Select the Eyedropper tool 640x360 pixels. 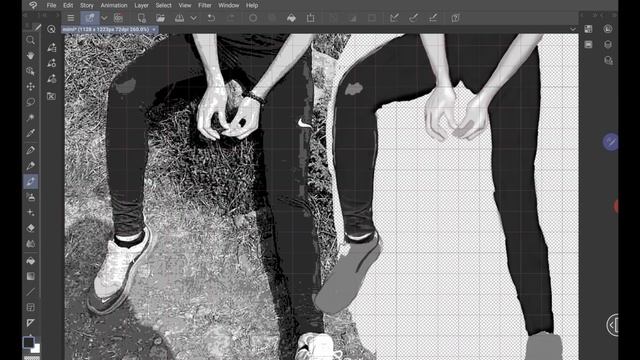[x=31, y=133]
